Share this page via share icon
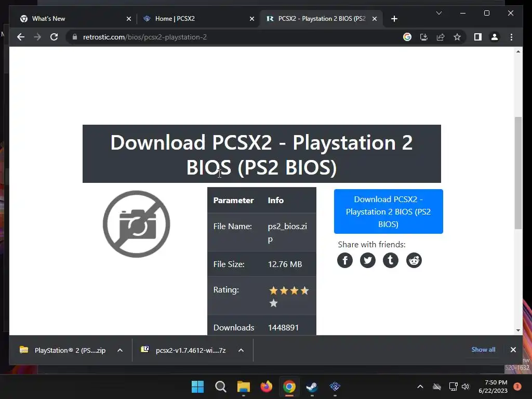 click(441, 37)
